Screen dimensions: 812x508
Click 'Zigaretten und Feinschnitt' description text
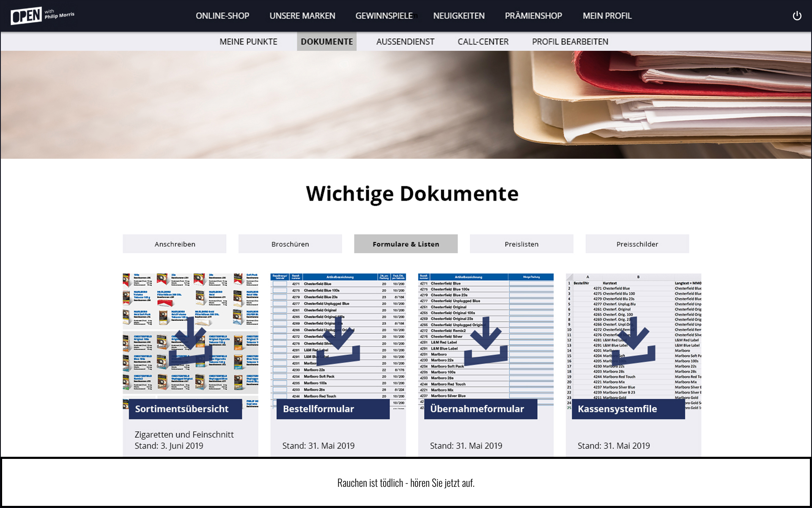pyautogui.click(x=184, y=434)
